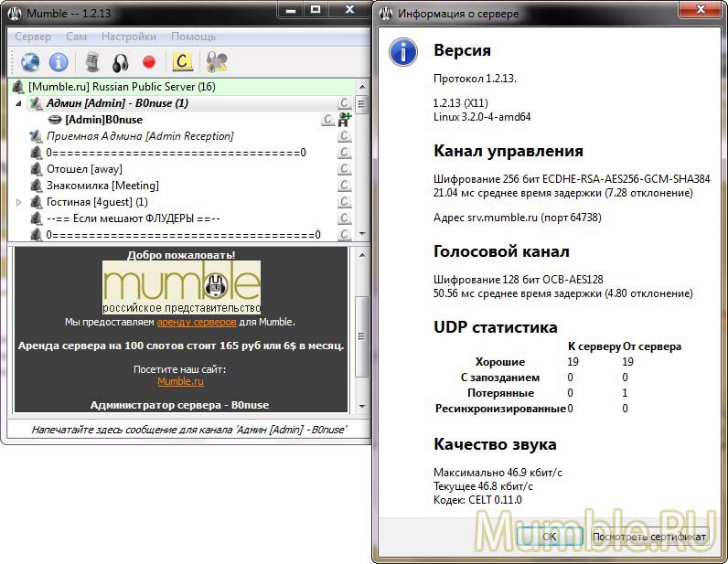728x564 pixels.
Task: Select the [Mumble.ru] Russian Public Server root
Action: [x=121, y=87]
